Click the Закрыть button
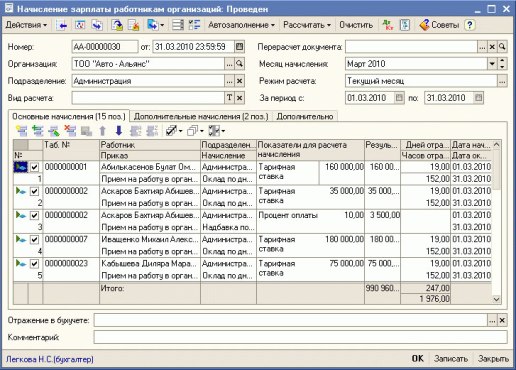The image size is (516, 370). (x=493, y=359)
